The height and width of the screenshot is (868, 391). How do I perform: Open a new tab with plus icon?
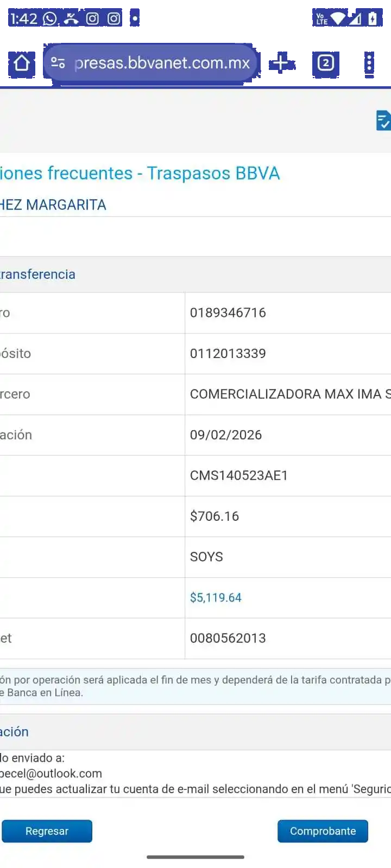pyautogui.click(x=280, y=63)
